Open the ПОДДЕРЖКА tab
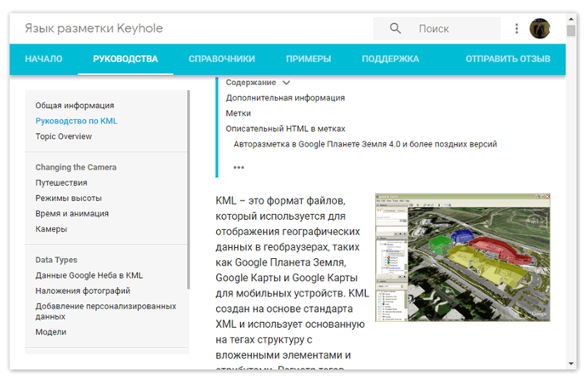The image size is (588, 380). pos(391,59)
